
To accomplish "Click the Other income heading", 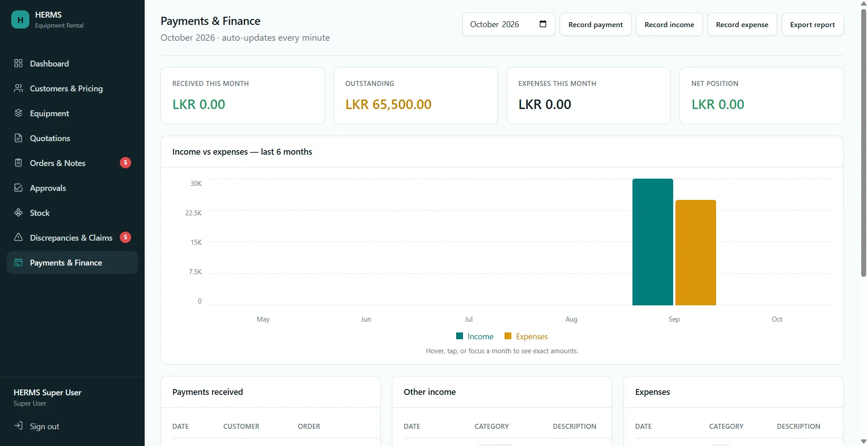I will 429,392.
